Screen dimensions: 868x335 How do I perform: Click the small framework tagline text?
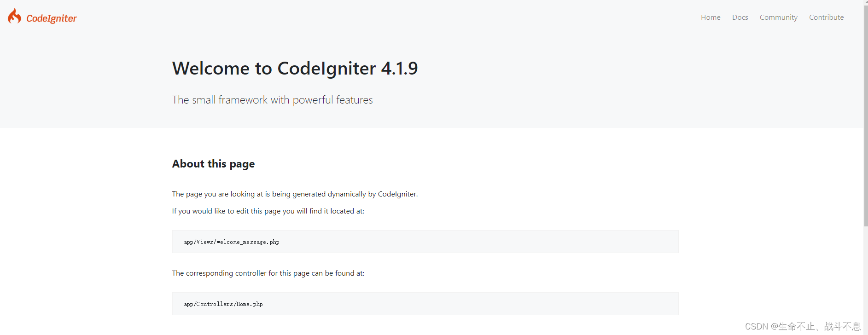(x=273, y=100)
